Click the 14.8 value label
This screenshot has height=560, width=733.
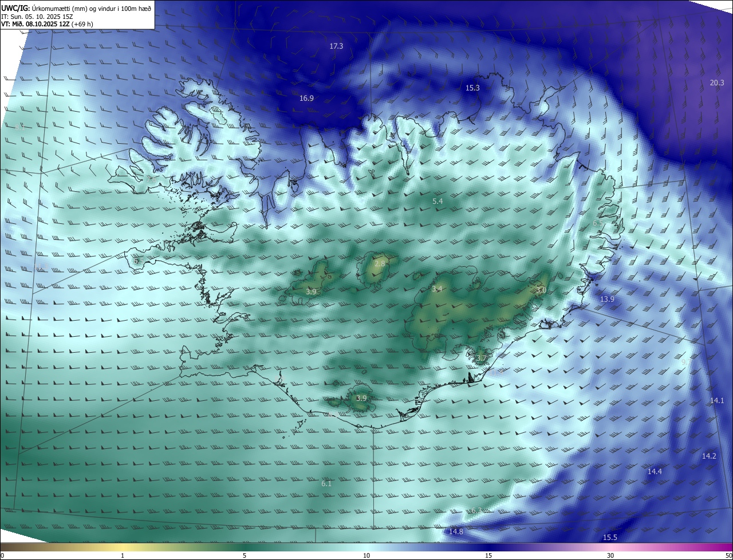456,531
